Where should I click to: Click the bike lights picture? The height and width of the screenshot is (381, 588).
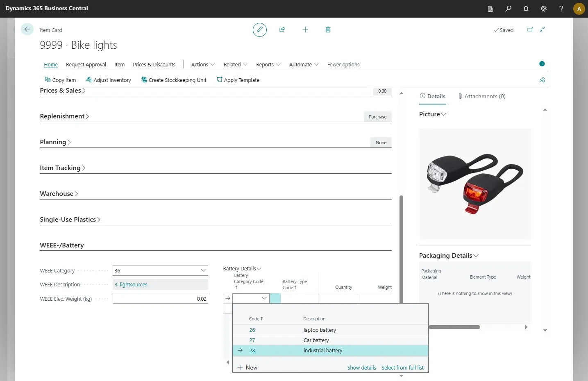(x=475, y=184)
